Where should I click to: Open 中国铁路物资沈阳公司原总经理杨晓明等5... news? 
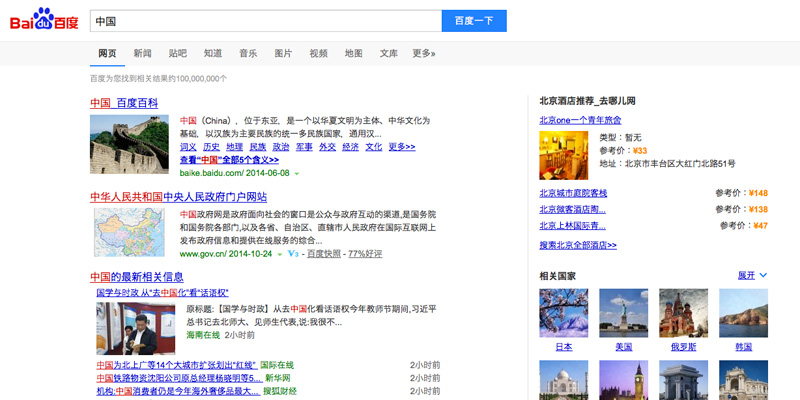pyautogui.click(x=179, y=378)
